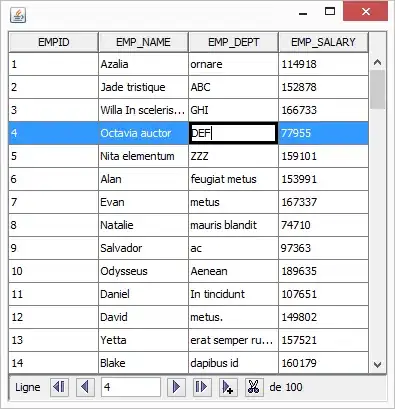Click the ZZZ department cell
The image size is (395, 409).
coord(233,156)
